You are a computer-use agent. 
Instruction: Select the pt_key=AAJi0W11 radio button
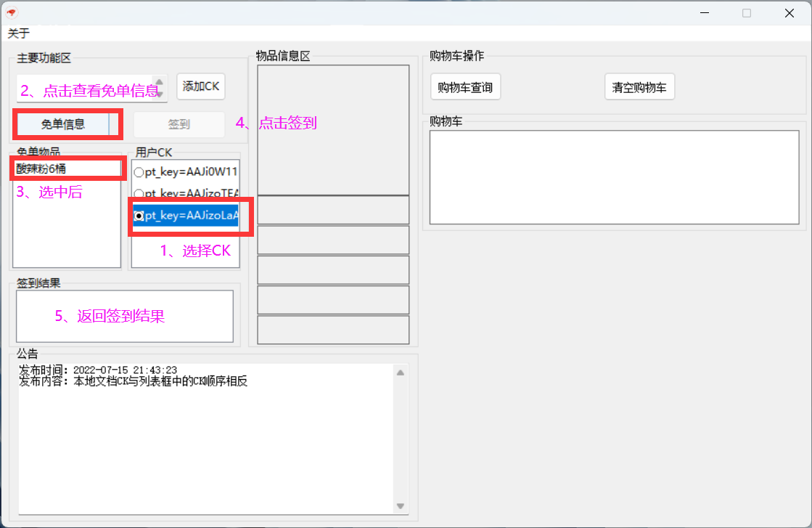(x=139, y=172)
